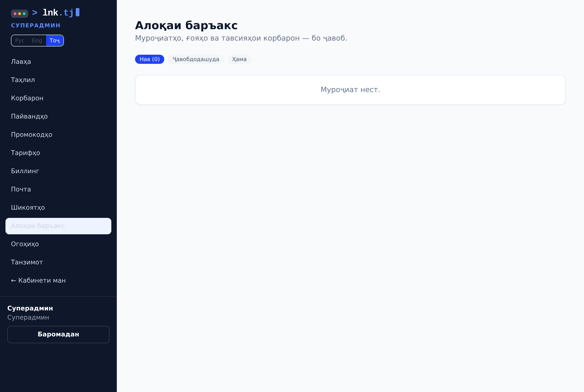This screenshot has height=392, width=584.
Task: Return via ← Кабинети ман link
Action: coord(58,281)
